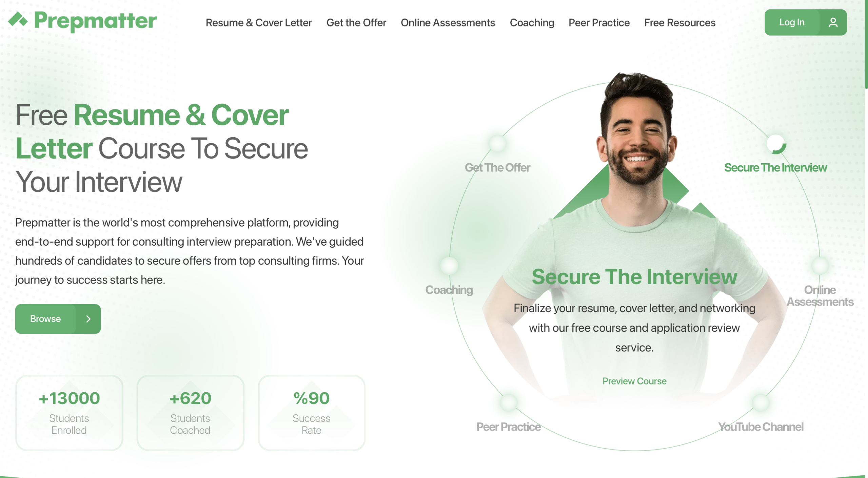
Task: Click the Browse button
Action: click(x=58, y=319)
